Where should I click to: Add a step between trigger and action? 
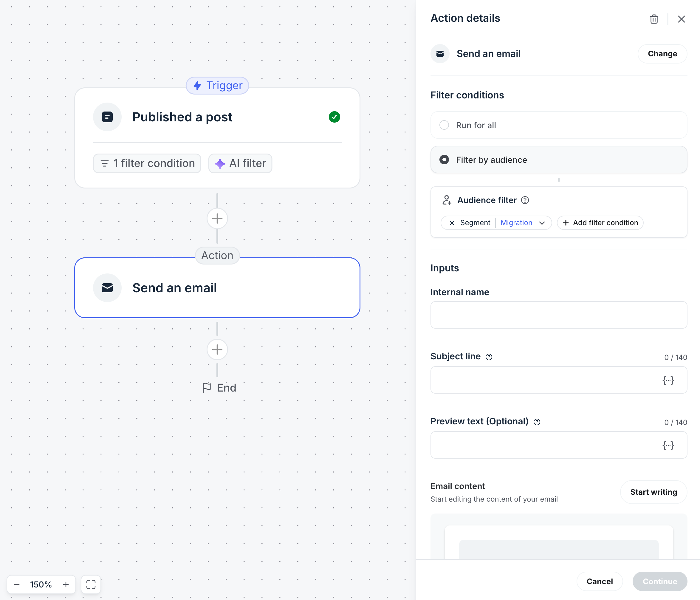tap(217, 218)
